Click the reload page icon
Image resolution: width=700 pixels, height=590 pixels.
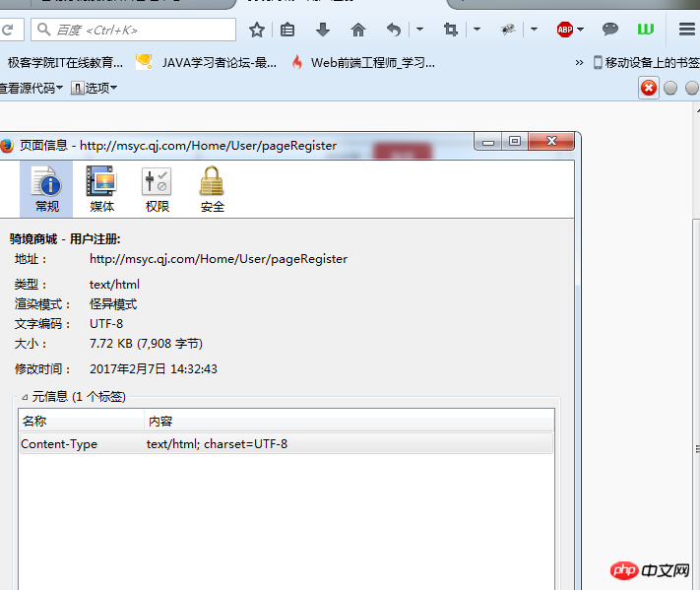pos(8,30)
